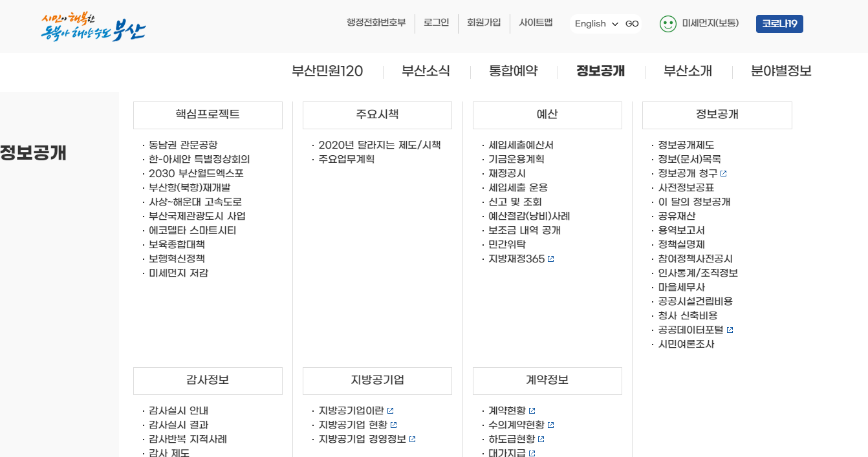
Task: Click the 회원가입 link
Action: 484,23
